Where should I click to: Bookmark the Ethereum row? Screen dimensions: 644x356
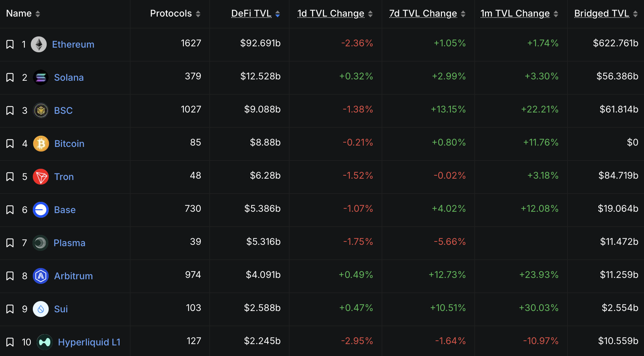[x=10, y=44]
